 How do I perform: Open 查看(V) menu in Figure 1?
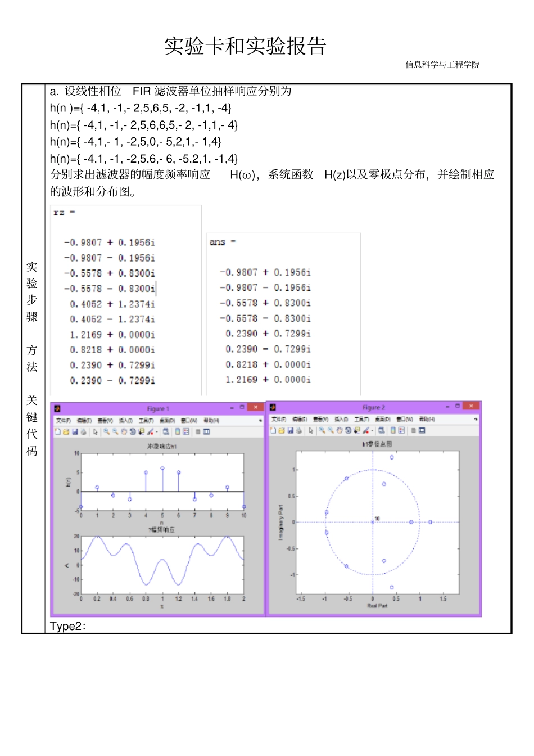point(105,421)
